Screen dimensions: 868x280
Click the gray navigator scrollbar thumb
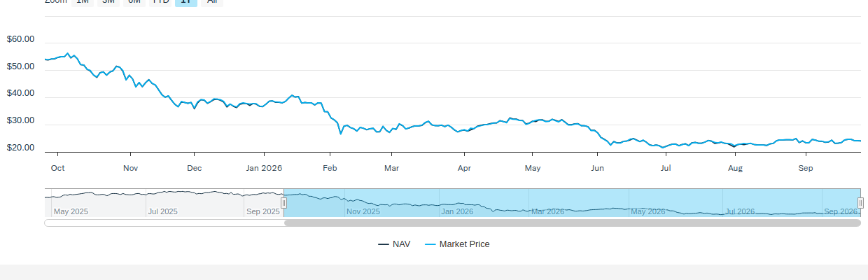click(x=573, y=223)
